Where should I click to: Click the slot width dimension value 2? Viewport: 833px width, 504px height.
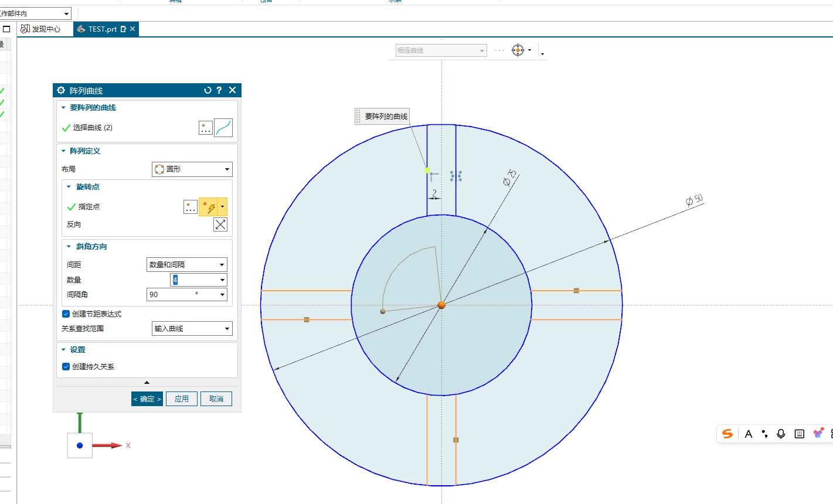[x=434, y=192]
